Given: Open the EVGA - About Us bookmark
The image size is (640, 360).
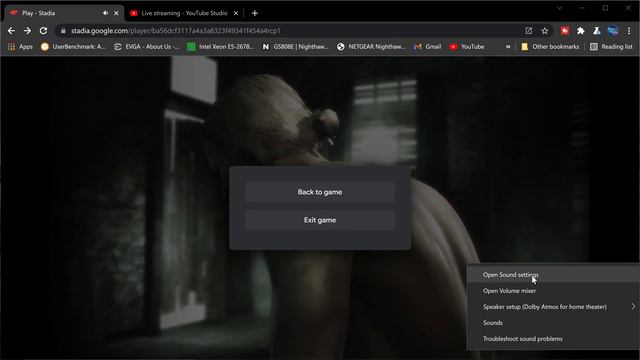Looking at the screenshot, I should (146, 47).
